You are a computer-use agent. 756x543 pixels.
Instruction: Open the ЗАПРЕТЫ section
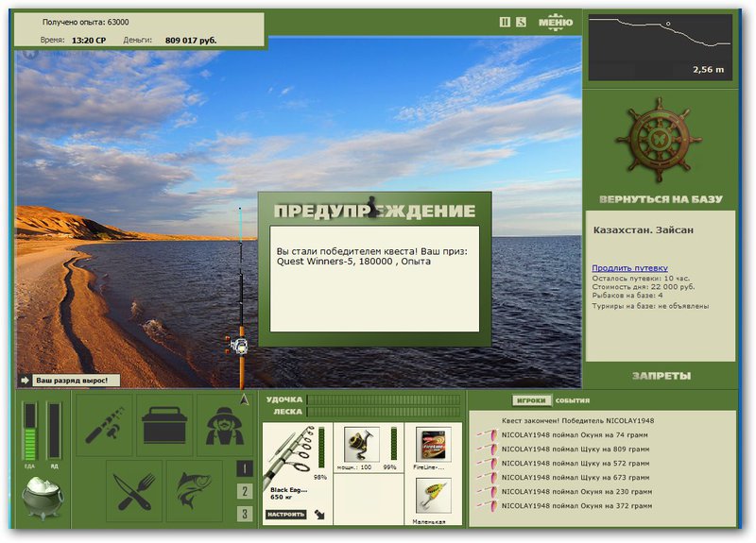click(x=661, y=376)
